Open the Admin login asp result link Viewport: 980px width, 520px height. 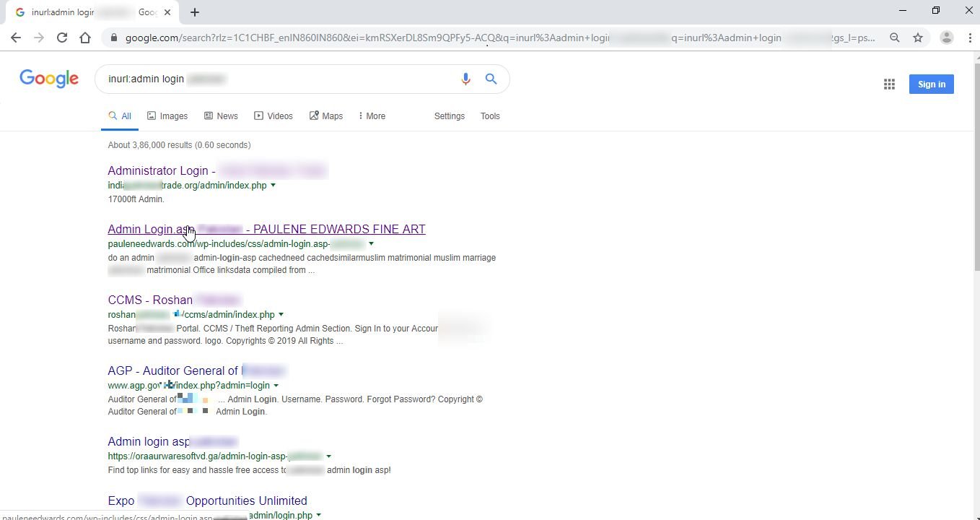pyautogui.click(x=172, y=442)
